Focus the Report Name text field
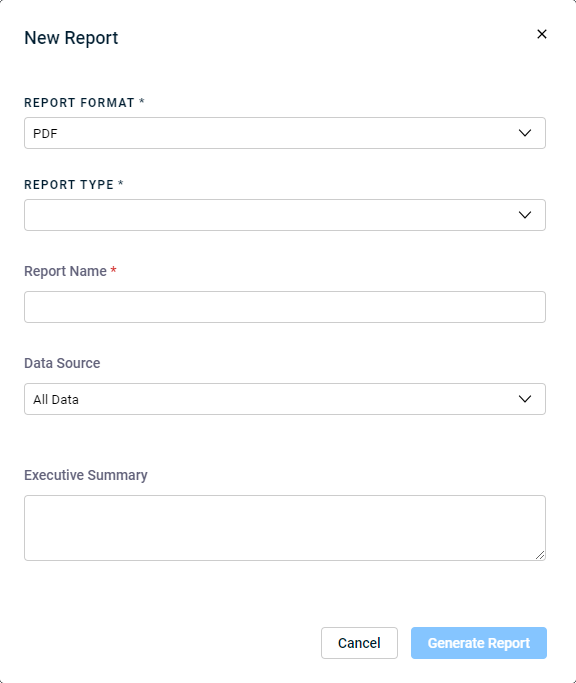The height and width of the screenshot is (683, 576). click(x=285, y=307)
